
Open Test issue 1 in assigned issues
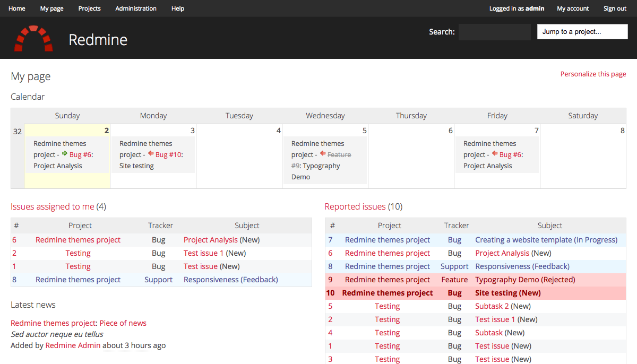pyautogui.click(x=204, y=253)
